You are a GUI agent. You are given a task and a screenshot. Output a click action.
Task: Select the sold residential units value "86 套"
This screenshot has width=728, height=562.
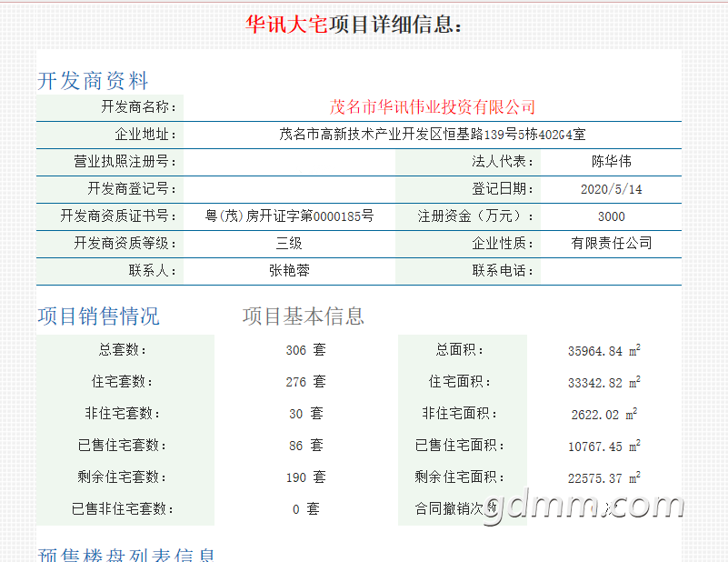click(306, 446)
